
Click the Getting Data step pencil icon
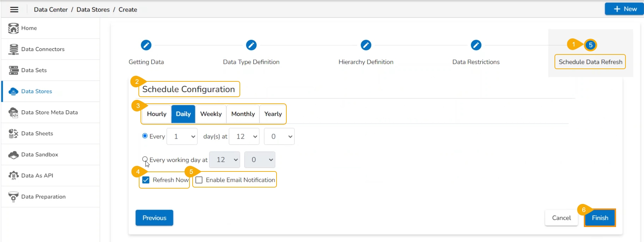pyautogui.click(x=146, y=45)
